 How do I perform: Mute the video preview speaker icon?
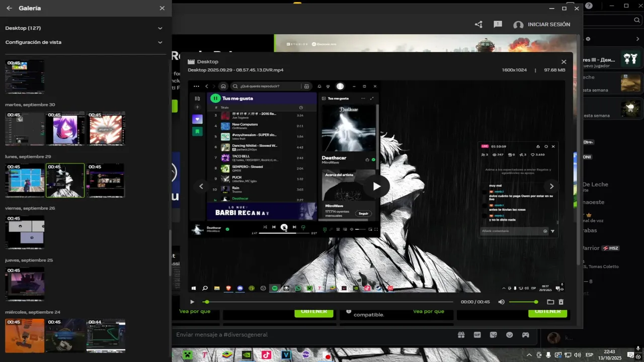click(501, 302)
